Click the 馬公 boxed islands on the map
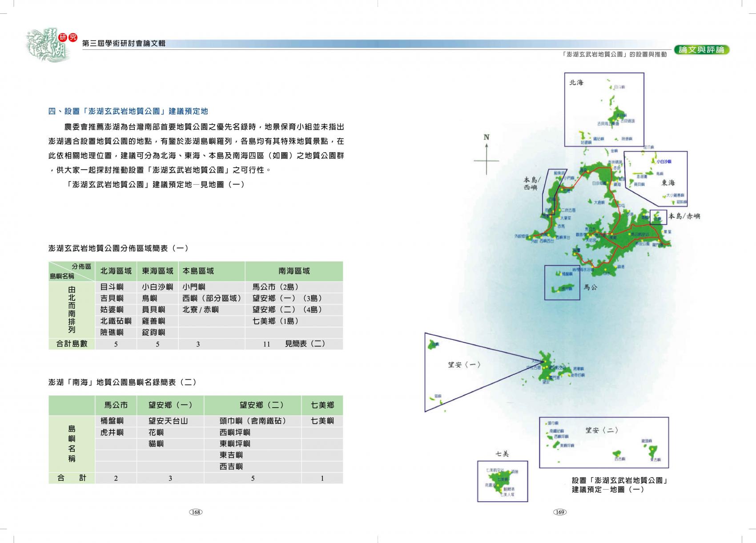 point(562,282)
